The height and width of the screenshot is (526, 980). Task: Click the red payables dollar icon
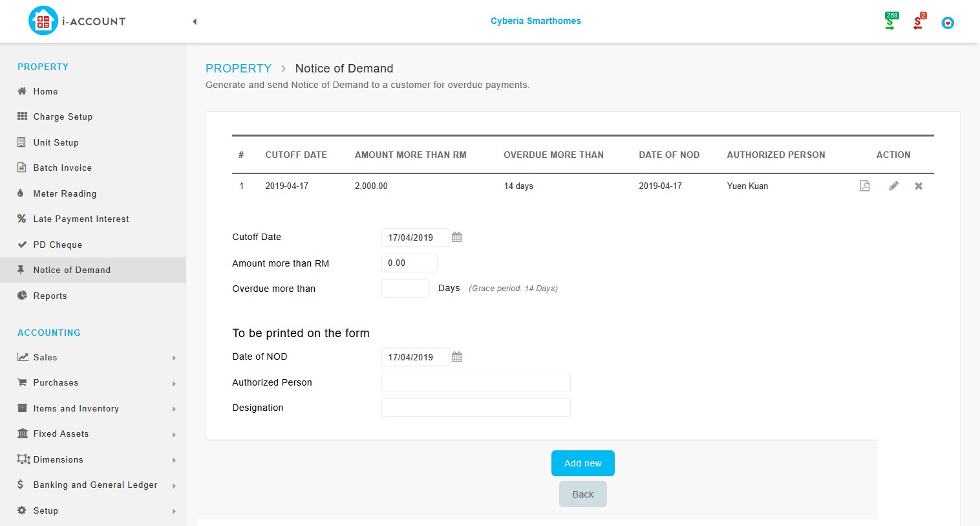click(x=918, y=21)
